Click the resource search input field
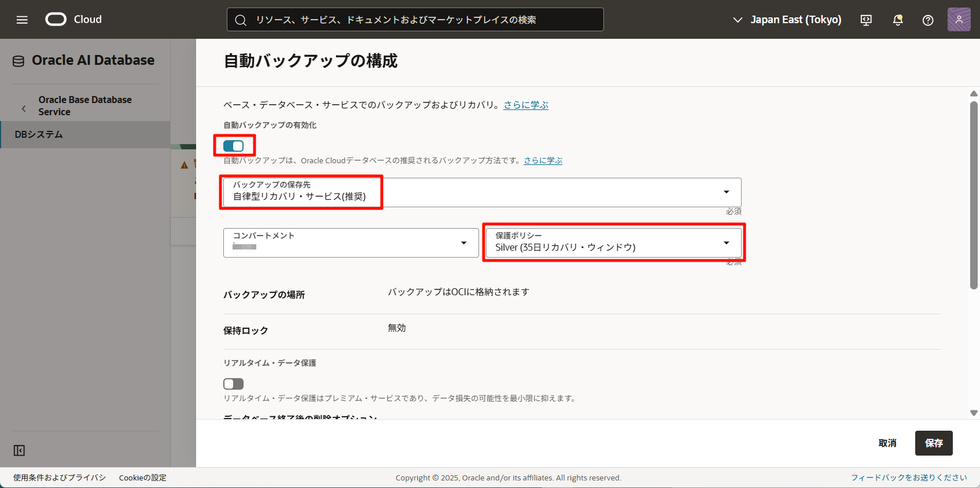The image size is (980, 488). (x=415, y=20)
